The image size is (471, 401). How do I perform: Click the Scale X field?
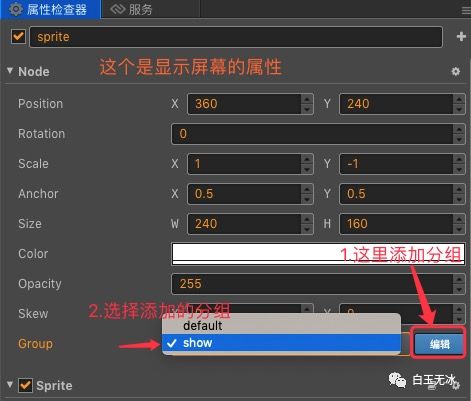pos(244,164)
